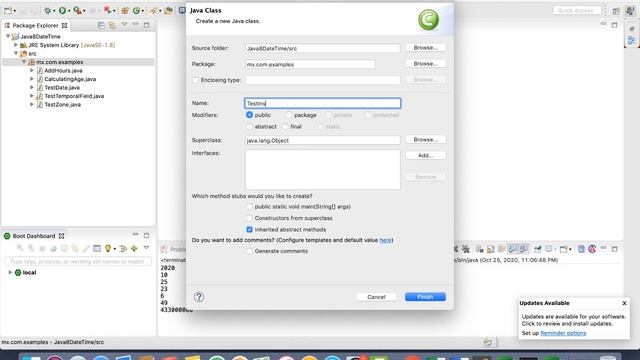Select TestTemporalField.java in Package Explorer

pyautogui.click(x=74, y=96)
